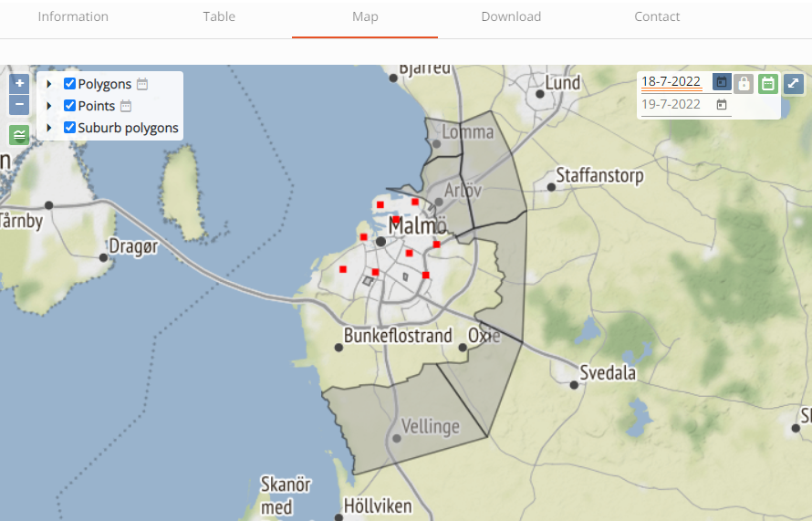Click the Lund map label
The image size is (812, 521).
(562, 83)
